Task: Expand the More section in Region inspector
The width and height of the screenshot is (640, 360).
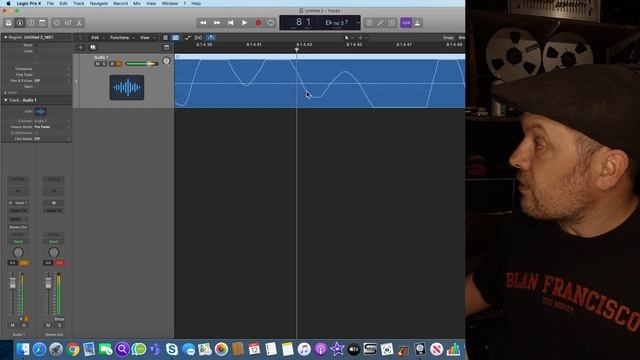Action: pyautogui.click(x=6, y=93)
